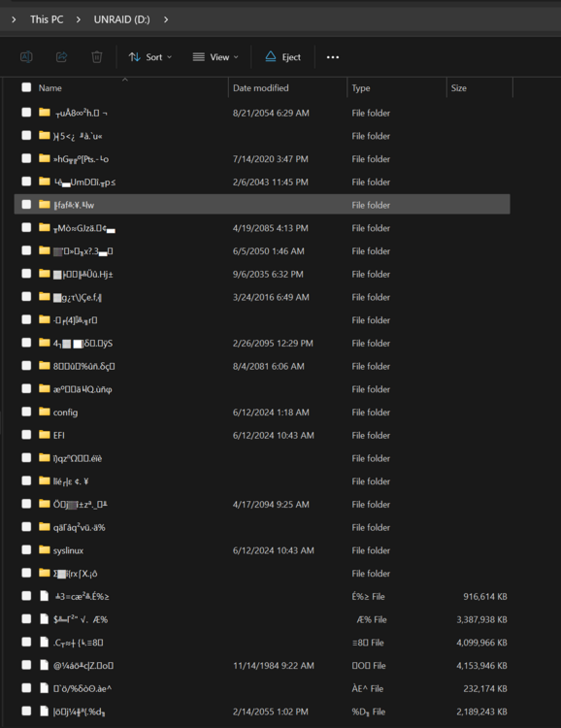Select folder icon dated 4/17/2094

[x=45, y=504]
